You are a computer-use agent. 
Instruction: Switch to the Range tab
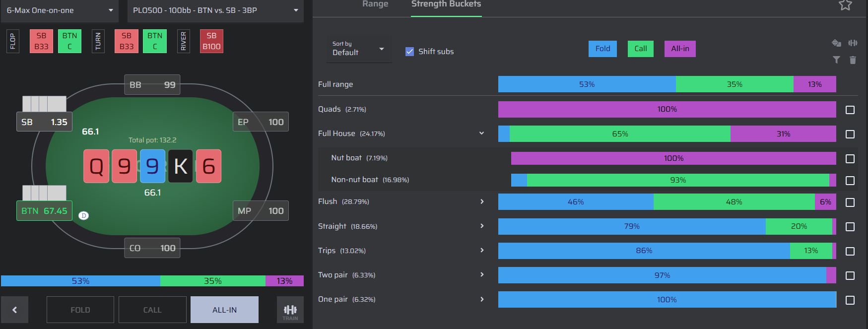coord(375,4)
